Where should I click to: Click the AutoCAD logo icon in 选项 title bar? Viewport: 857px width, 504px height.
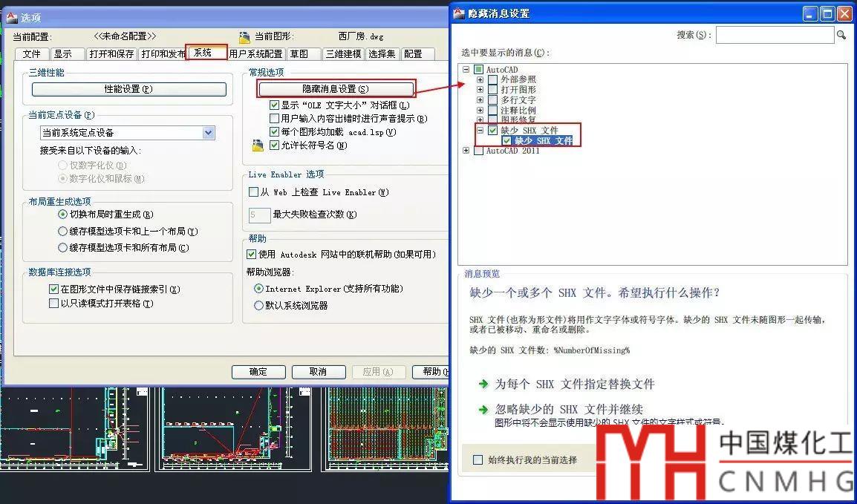click(x=11, y=18)
